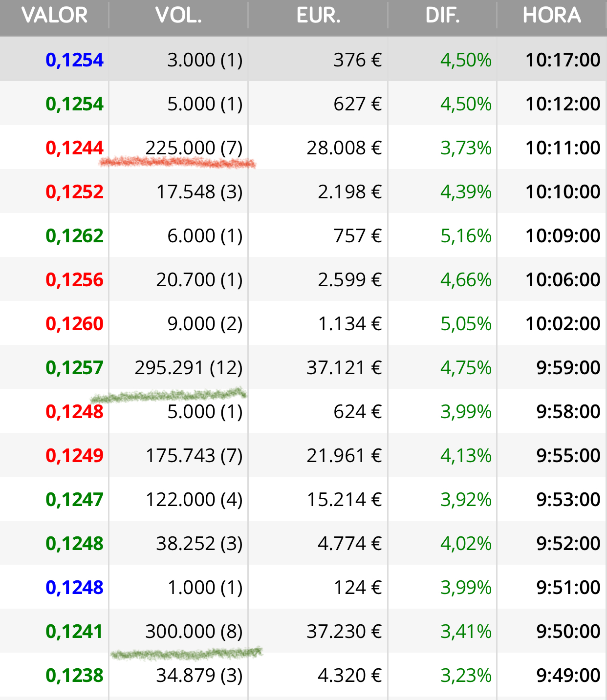
Task: Click the value 0,1260
Action: coord(74,324)
